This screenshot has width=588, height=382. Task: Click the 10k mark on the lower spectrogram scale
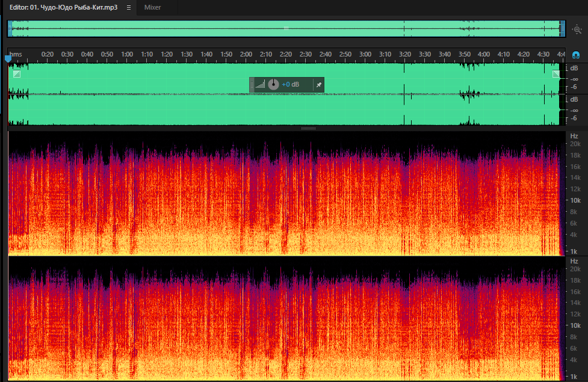tap(575, 326)
